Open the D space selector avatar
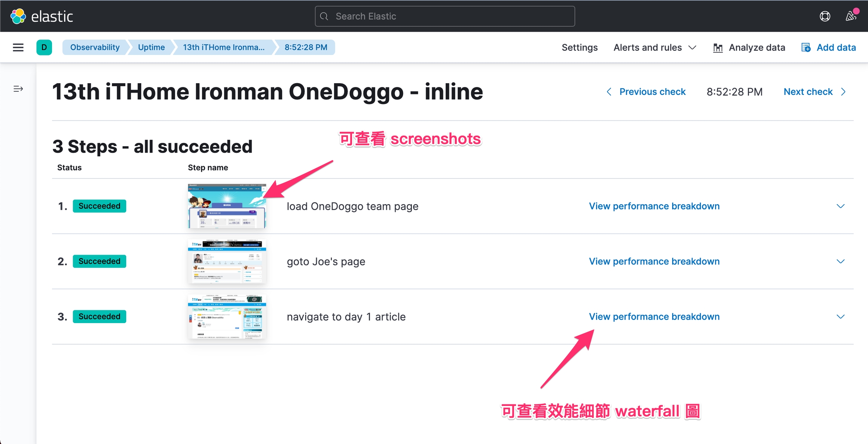Viewport: 868px width, 444px height. [44, 47]
